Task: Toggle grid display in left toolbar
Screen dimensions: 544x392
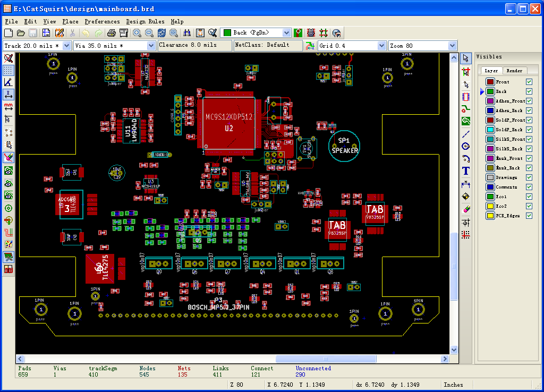Action: pyautogui.click(x=8, y=70)
